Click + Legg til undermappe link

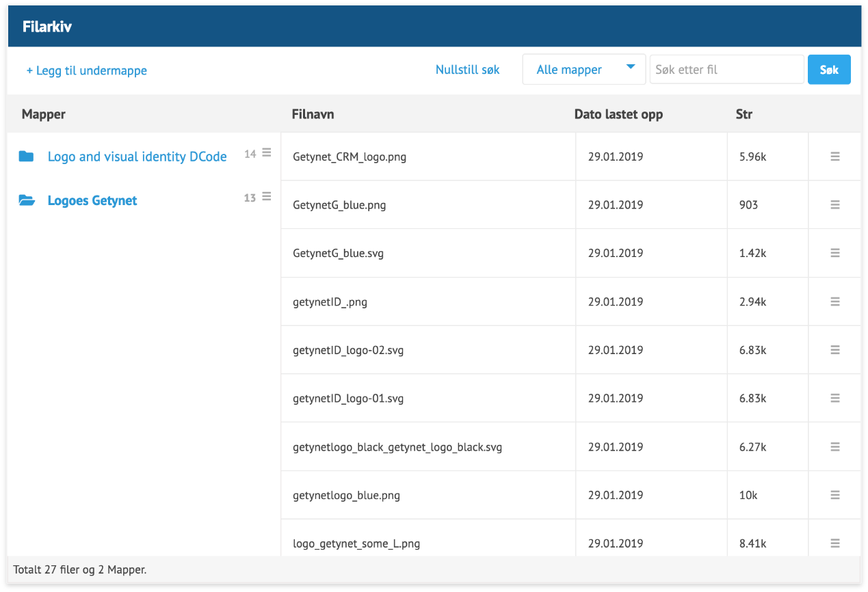pyautogui.click(x=87, y=70)
